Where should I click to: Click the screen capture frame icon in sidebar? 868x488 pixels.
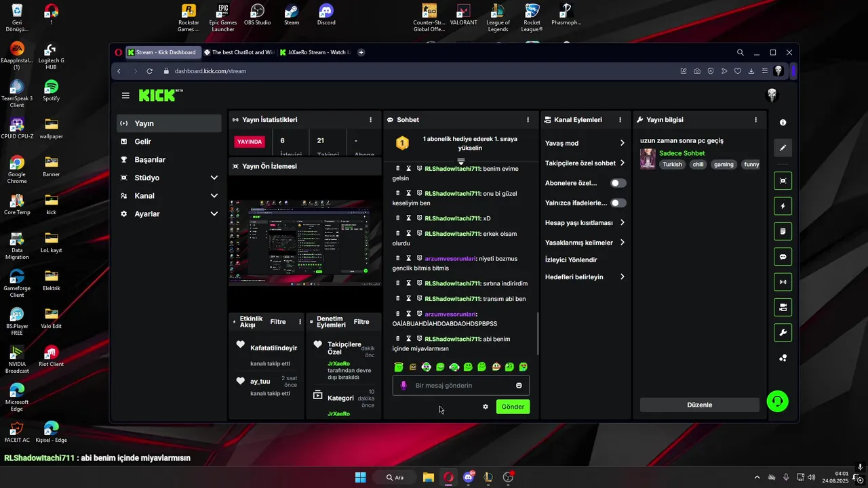783,181
